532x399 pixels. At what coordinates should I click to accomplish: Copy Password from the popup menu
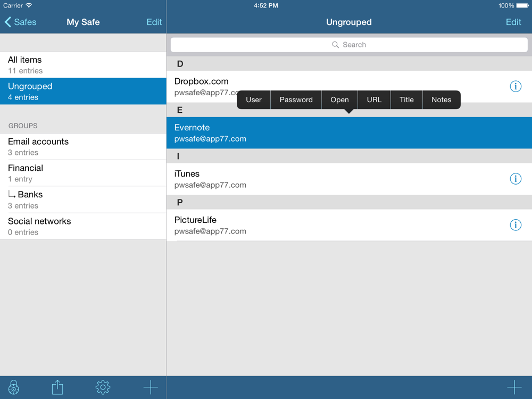point(296,100)
